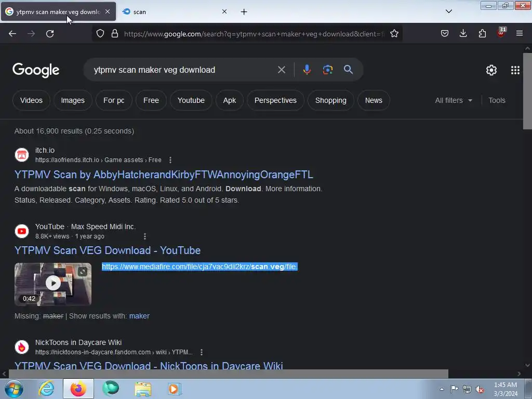Show hidden system tray icons
532x399 pixels.
442,390
